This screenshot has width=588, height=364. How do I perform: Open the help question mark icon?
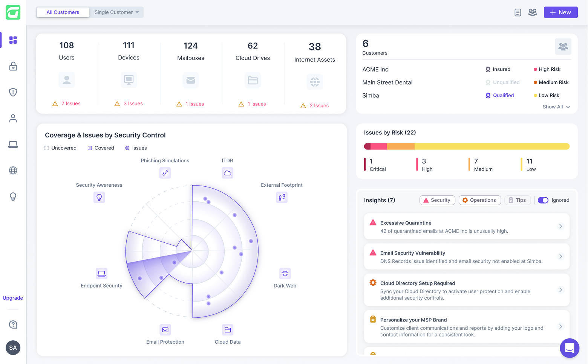13,324
